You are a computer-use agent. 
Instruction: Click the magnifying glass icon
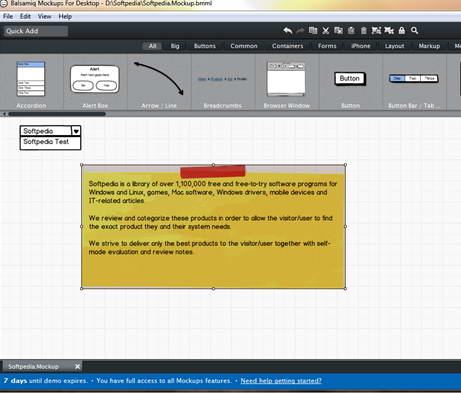[x=414, y=31]
